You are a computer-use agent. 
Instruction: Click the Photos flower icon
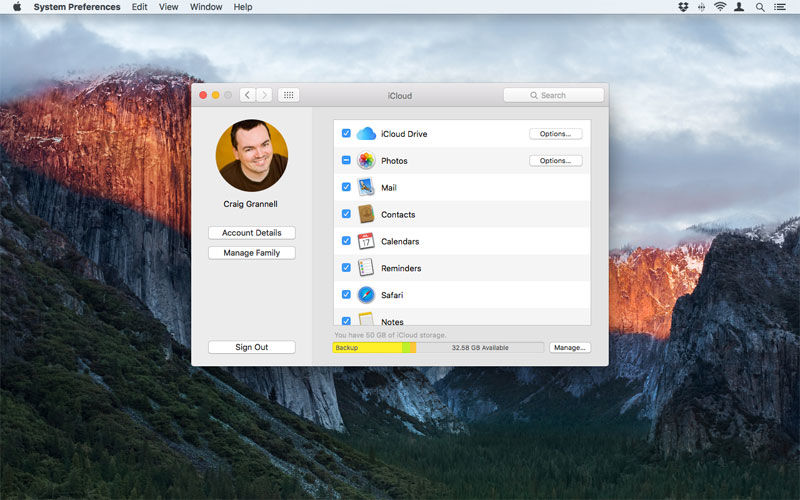pos(366,160)
